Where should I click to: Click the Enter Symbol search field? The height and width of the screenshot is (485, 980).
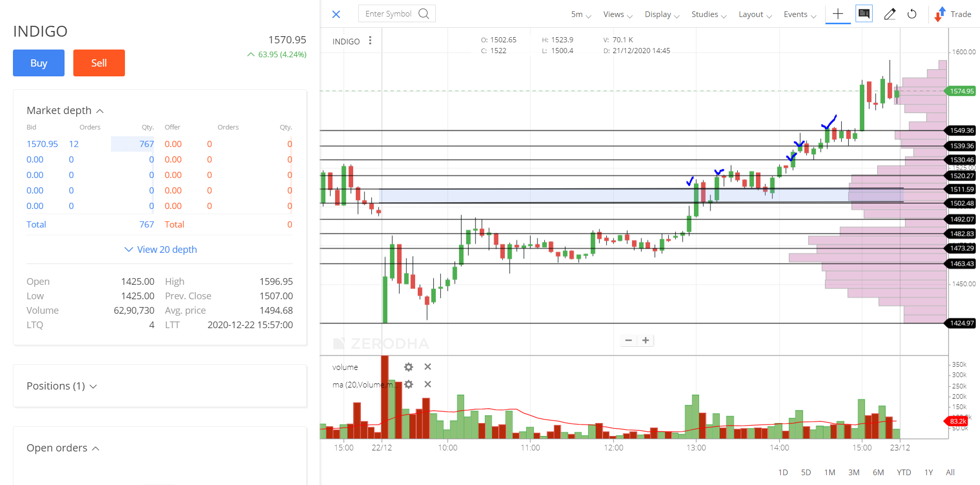(x=397, y=14)
